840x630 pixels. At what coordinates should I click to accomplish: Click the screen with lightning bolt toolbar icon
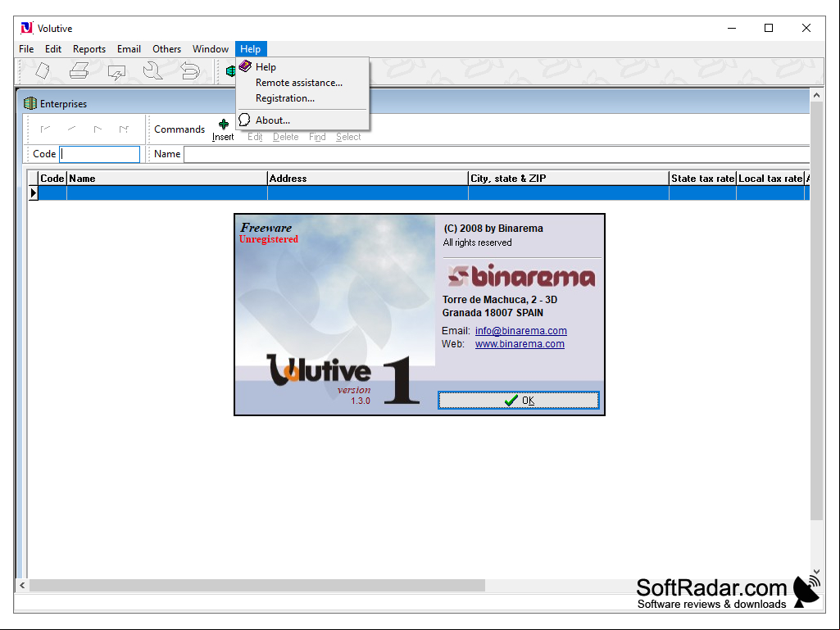(116, 71)
